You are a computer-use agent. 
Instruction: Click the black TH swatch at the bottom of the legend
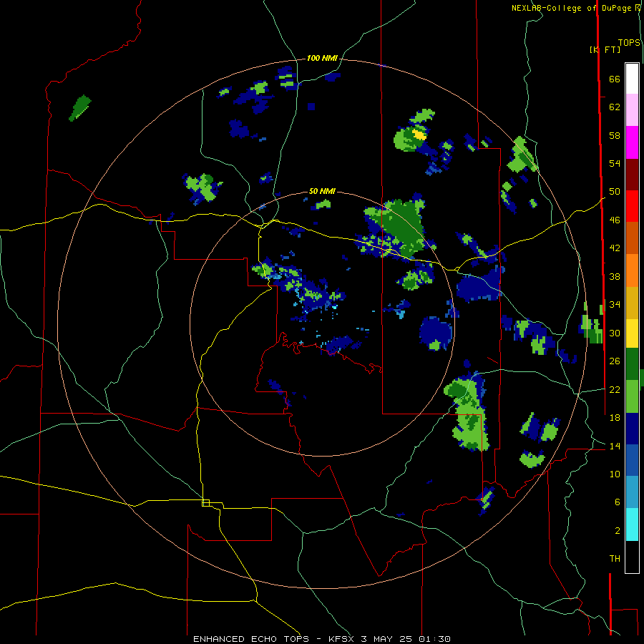tap(632, 557)
